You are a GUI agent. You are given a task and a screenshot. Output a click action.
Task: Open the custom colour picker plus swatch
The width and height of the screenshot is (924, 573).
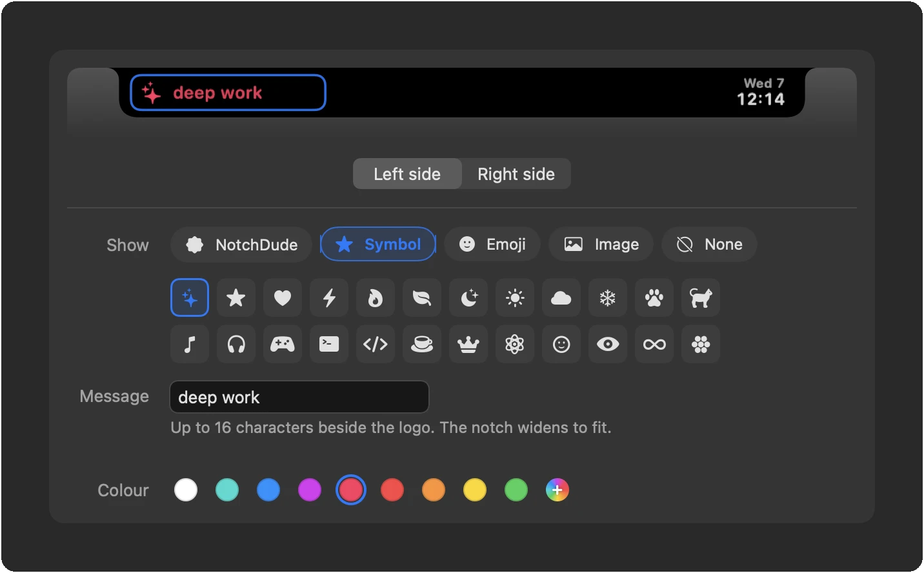click(x=557, y=490)
